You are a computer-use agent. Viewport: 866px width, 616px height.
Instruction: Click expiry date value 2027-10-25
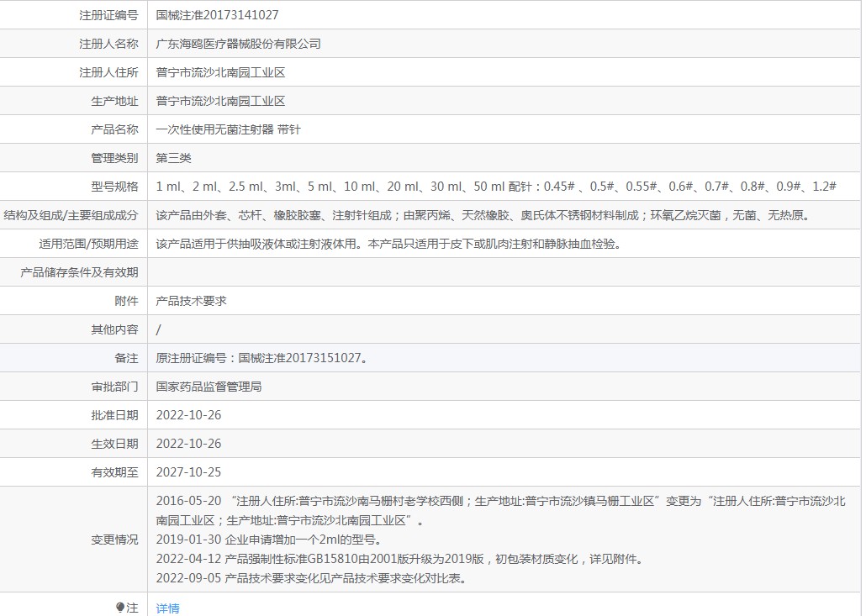tap(188, 472)
